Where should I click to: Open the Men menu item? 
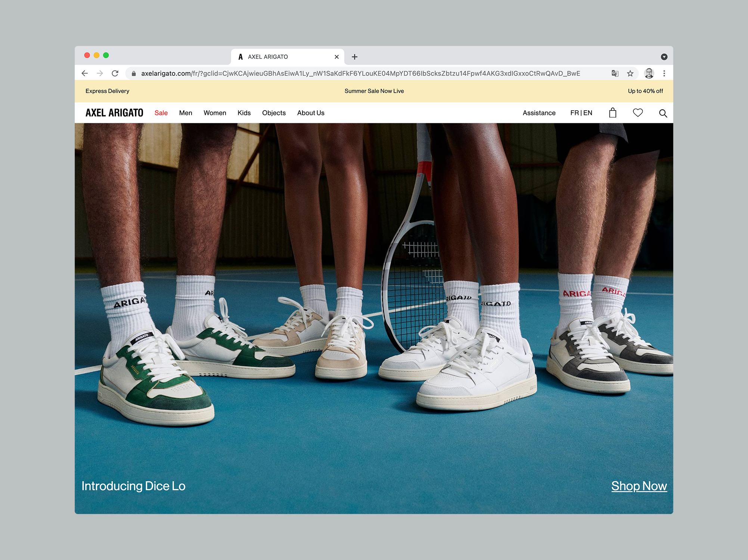click(186, 113)
